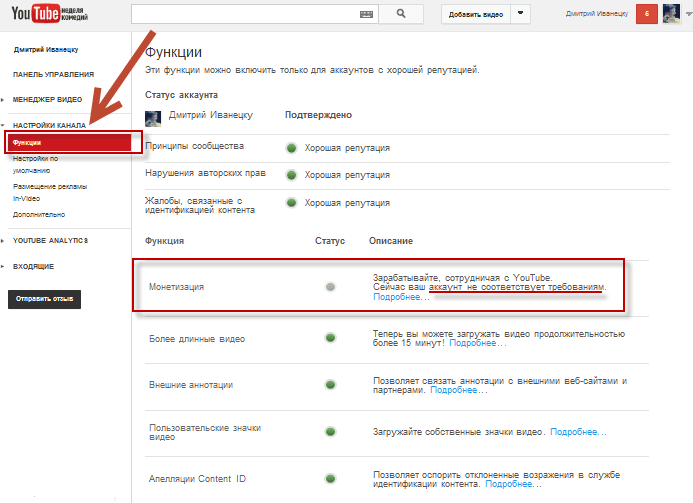Open Подробнее link in Монетизация row

tap(401, 297)
